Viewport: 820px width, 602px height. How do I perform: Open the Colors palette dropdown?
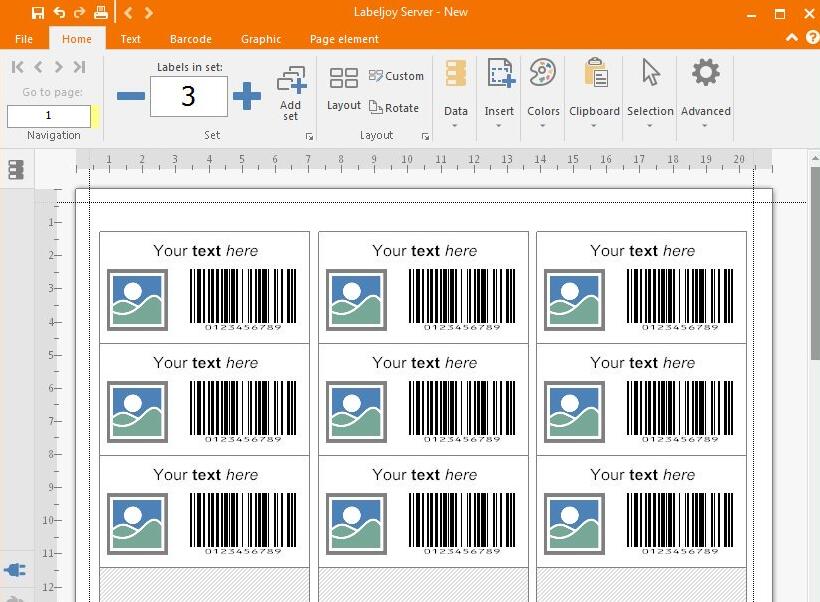click(543, 93)
